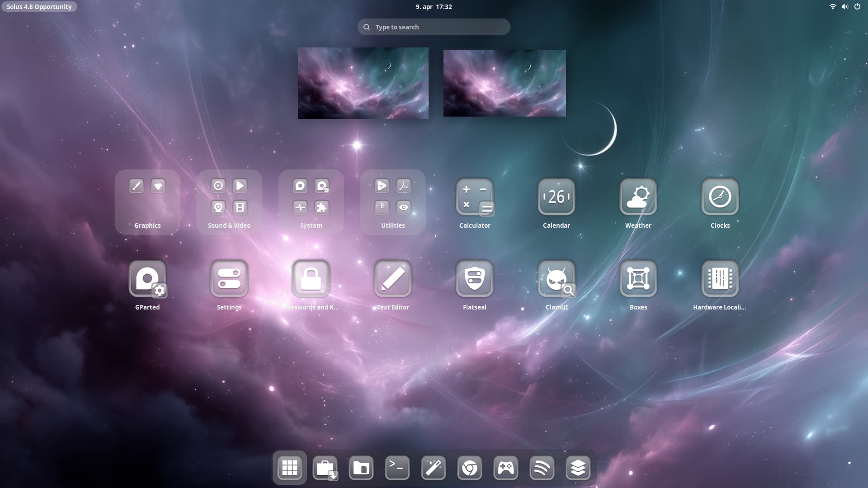Select the second workspace thumbnail

(504, 83)
